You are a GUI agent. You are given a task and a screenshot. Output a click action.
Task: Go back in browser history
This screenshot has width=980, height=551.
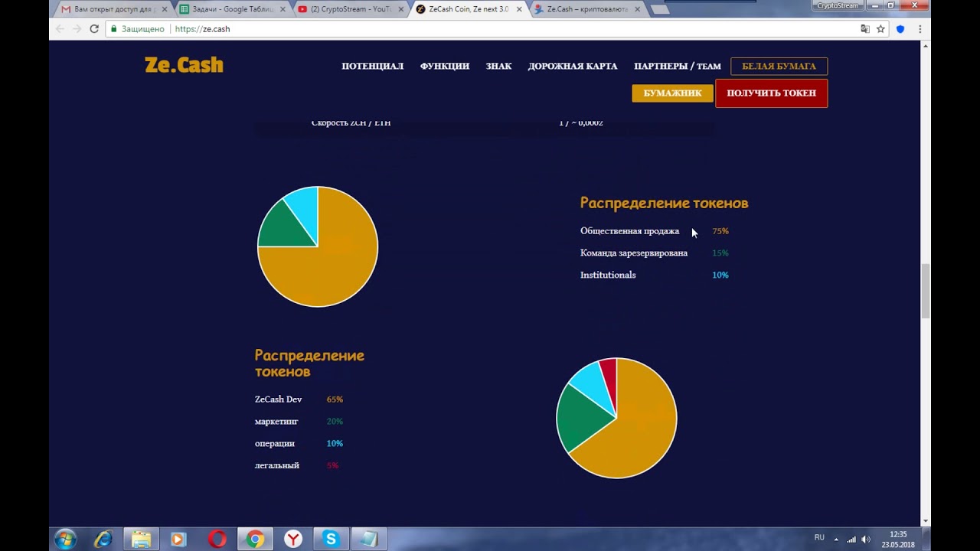(x=60, y=28)
